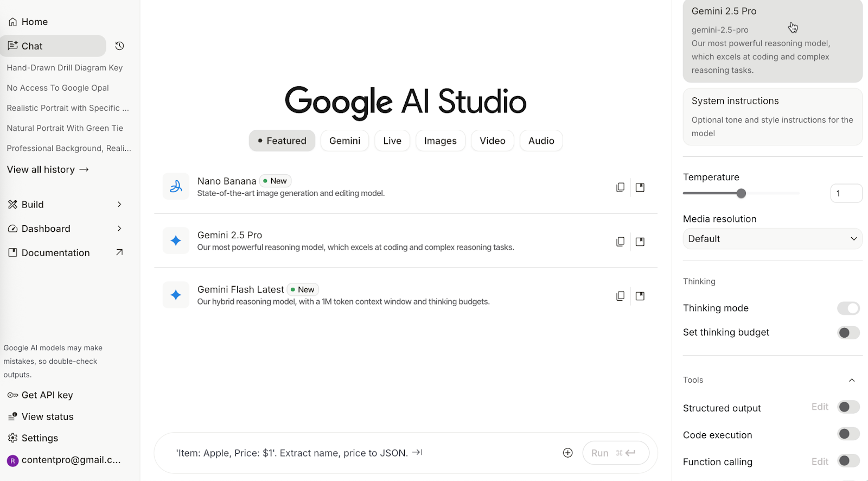Viewport: 868px width, 481px height.
Task: Click the Run button
Action: pyautogui.click(x=616, y=453)
